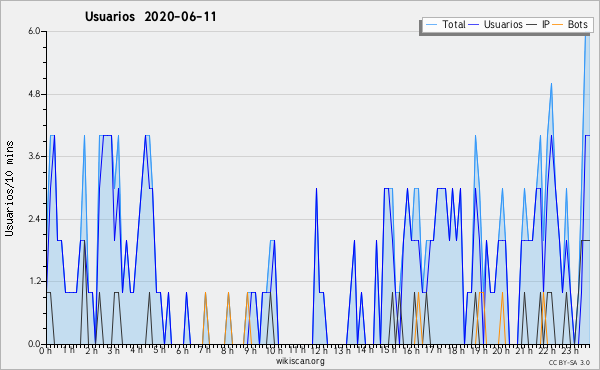Click the 'wikiscan.org' source text
Image resolution: width=600 pixels, height=370 pixels.
[300, 361]
